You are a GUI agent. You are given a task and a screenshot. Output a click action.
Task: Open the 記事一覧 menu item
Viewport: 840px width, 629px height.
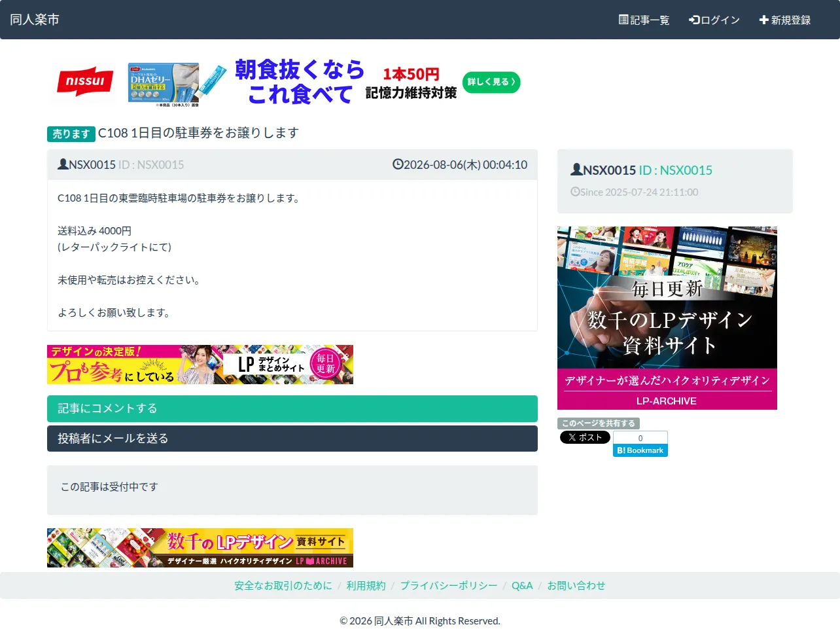(644, 20)
